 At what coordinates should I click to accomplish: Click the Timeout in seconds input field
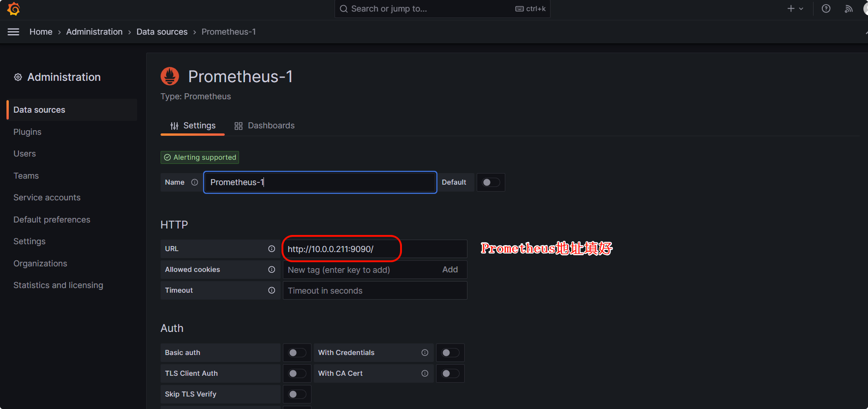(374, 290)
